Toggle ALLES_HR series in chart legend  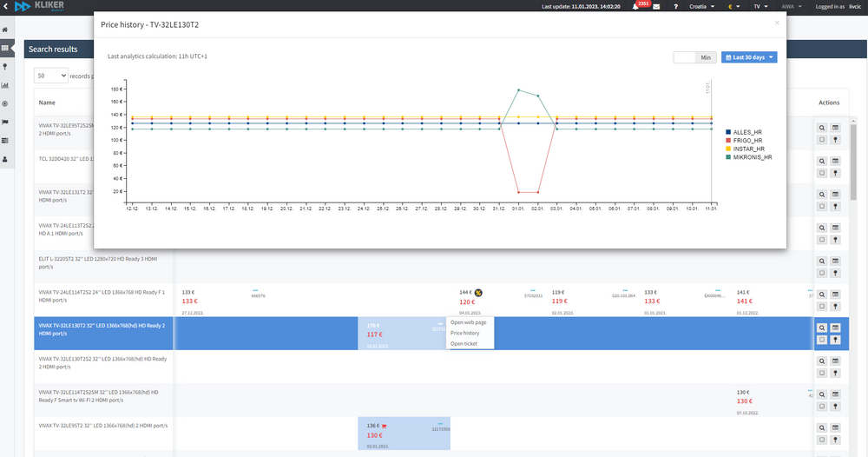(x=744, y=132)
